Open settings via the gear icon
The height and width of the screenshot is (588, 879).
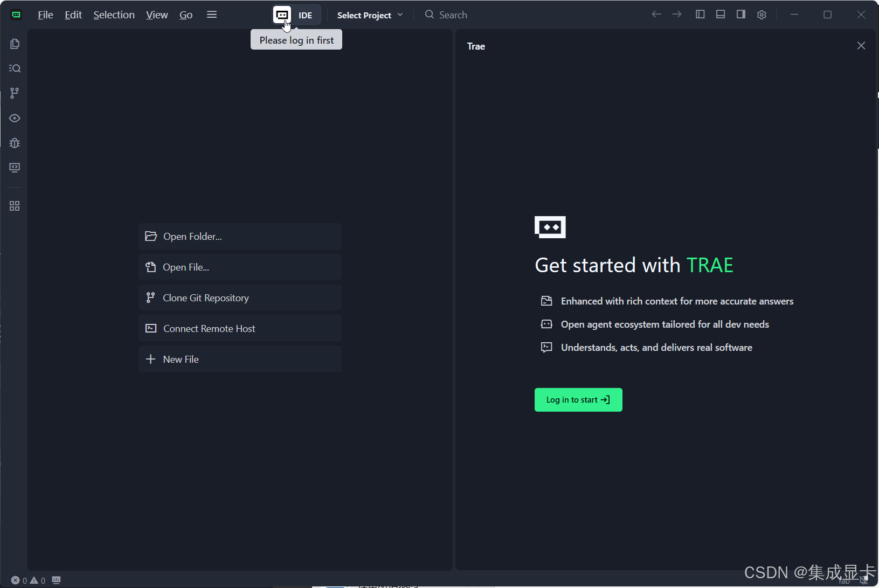762,15
